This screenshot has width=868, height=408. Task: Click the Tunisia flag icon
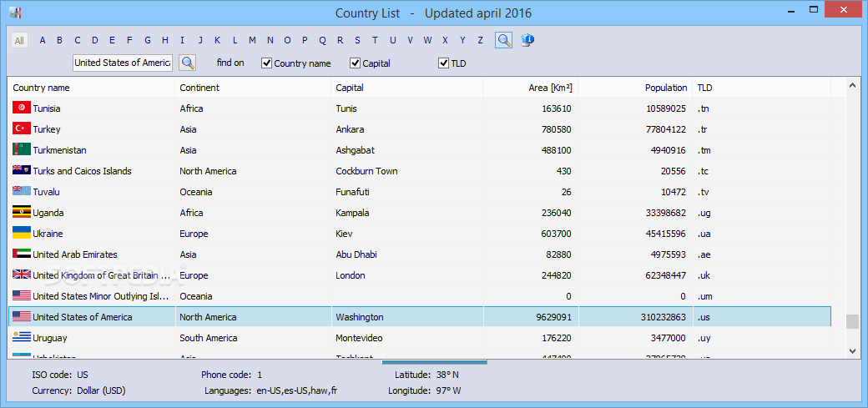[21, 108]
